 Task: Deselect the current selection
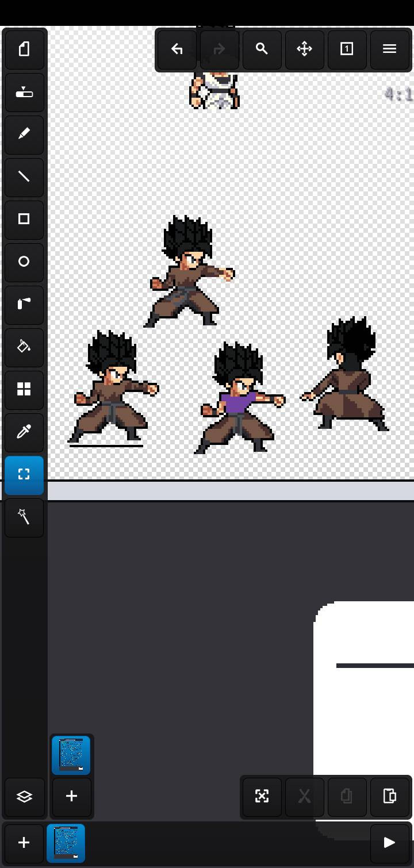[262, 797]
